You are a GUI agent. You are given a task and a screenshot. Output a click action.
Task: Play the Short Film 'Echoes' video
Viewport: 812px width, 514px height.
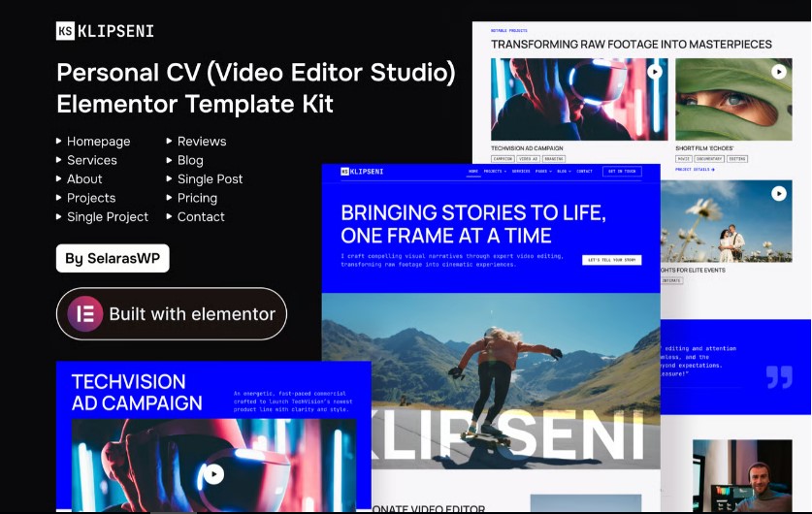(x=779, y=72)
